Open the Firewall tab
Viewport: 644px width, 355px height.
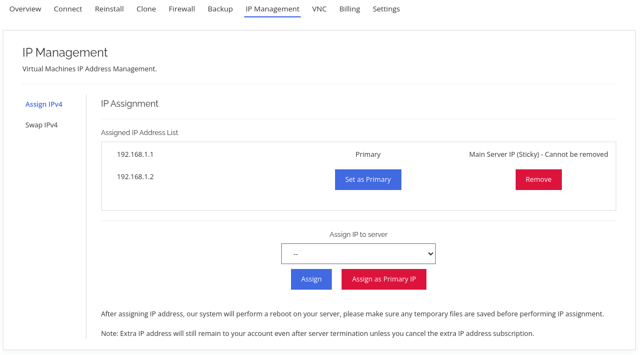182,9
